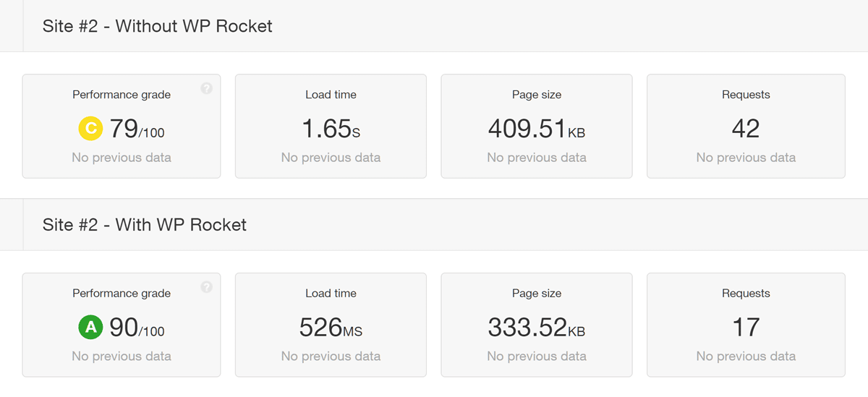Click the 409.51 KB page size value

(x=537, y=129)
